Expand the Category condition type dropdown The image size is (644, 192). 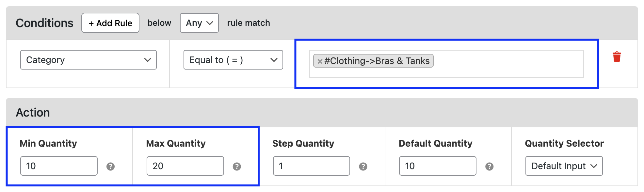[x=89, y=60]
